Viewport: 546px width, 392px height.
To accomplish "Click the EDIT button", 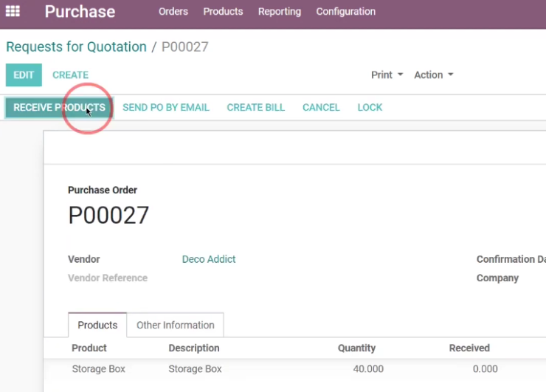I will tap(24, 75).
